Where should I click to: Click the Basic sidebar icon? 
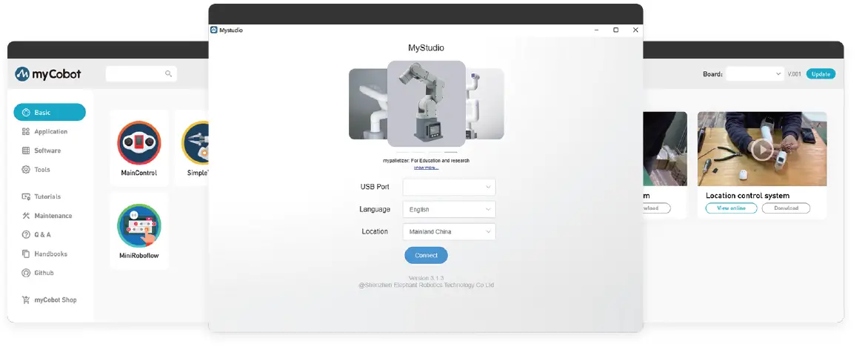[x=25, y=113]
